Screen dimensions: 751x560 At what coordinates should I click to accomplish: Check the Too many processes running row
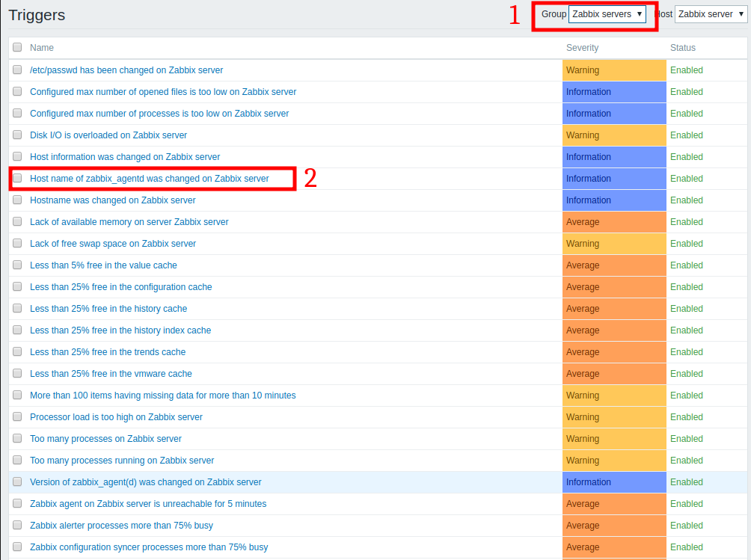tap(17, 460)
